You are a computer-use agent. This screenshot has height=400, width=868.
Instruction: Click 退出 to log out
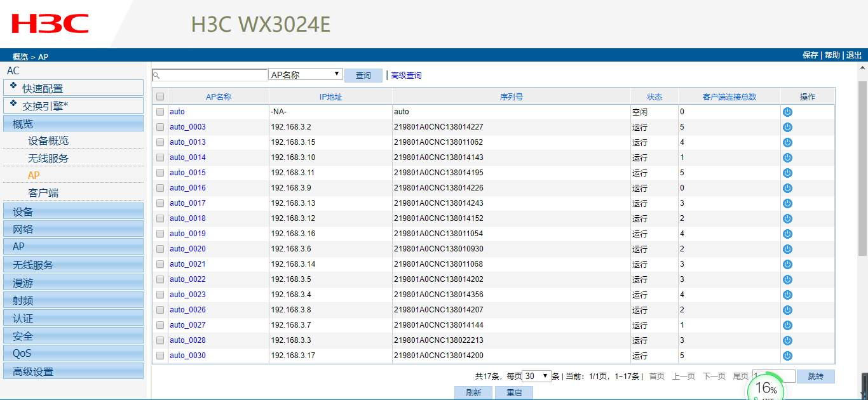(x=854, y=55)
